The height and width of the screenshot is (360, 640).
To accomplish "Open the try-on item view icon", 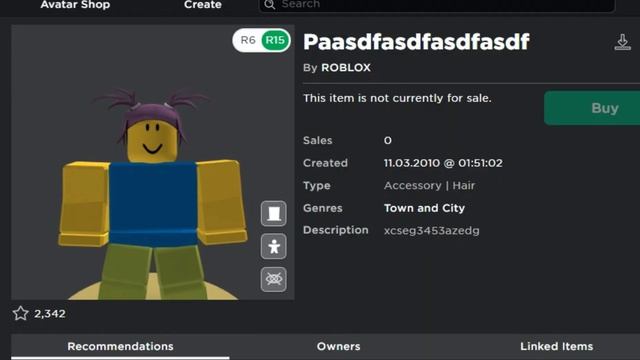I will pyautogui.click(x=273, y=213).
